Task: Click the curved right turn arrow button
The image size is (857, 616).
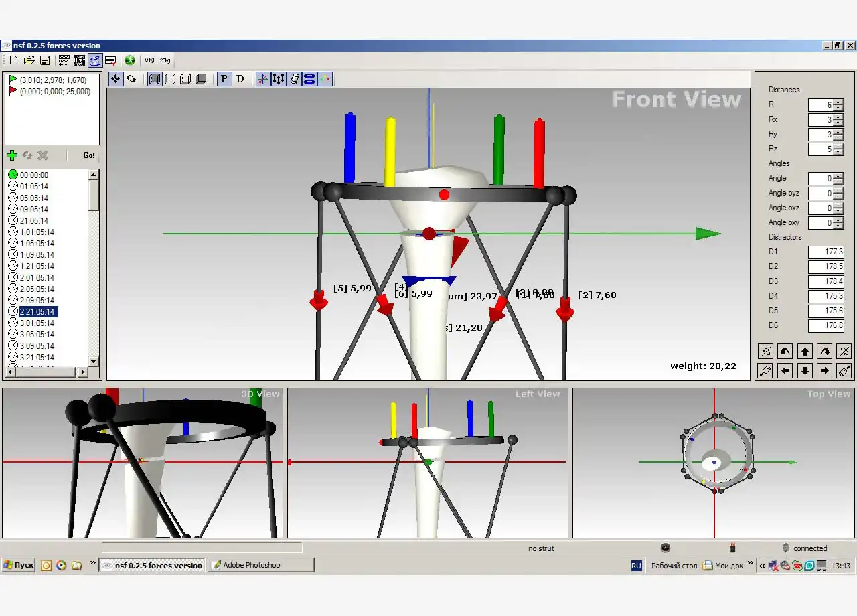Action: (825, 352)
